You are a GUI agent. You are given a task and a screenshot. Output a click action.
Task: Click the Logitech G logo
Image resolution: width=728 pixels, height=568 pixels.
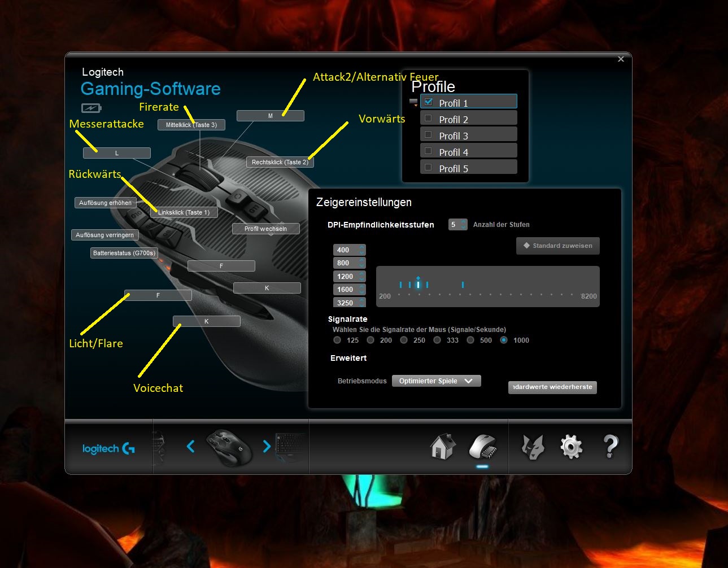click(108, 449)
